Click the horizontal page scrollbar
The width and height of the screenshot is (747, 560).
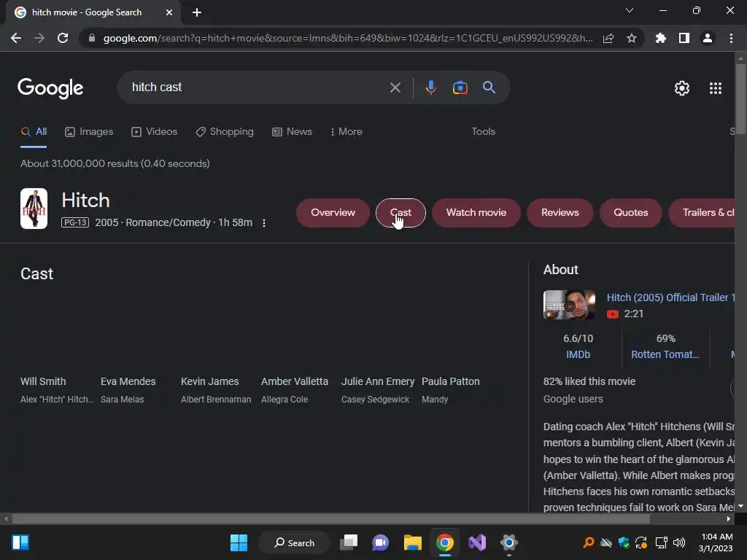pyautogui.click(x=331, y=519)
